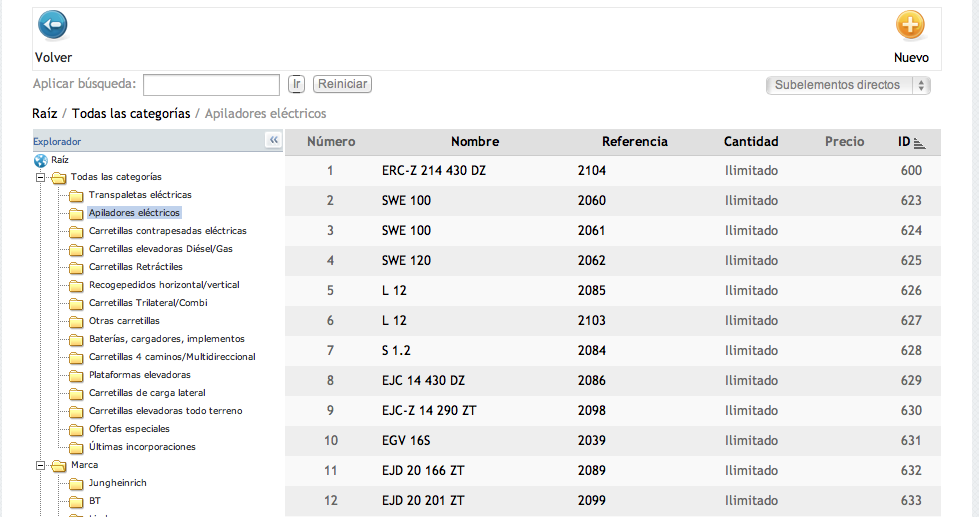Click the Ofertas especiales folder icon
This screenshot has height=517, width=979.
coord(76,429)
